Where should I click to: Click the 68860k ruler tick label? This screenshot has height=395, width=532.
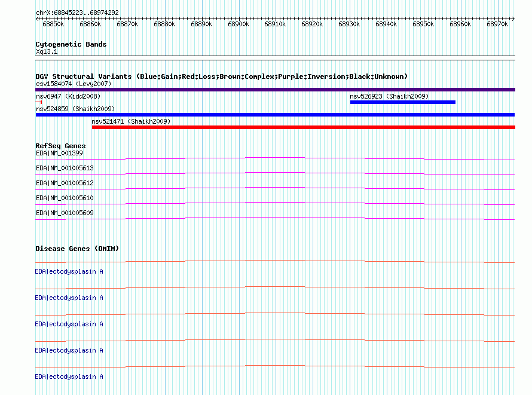90,24
